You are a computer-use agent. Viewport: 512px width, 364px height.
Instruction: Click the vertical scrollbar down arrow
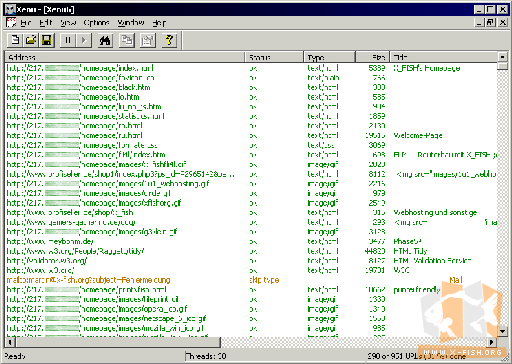(503, 331)
